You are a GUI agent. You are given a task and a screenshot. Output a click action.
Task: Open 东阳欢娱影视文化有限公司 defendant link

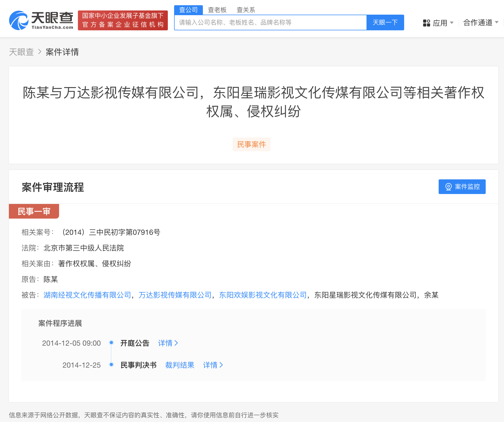[263, 295]
